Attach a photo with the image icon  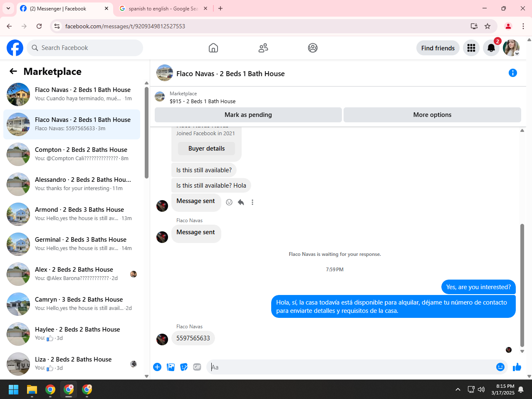click(171, 367)
